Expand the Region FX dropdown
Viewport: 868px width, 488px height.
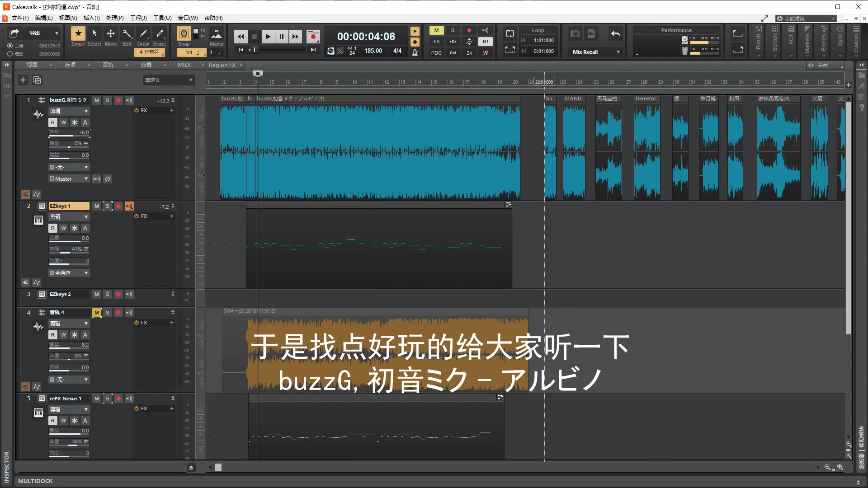(x=226, y=65)
